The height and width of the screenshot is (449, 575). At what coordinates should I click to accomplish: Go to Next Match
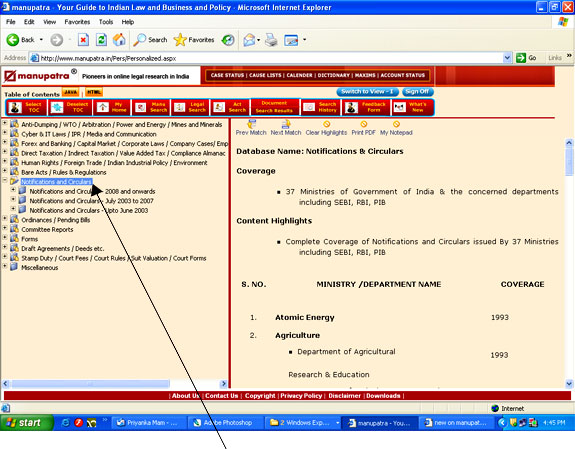[x=286, y=128]
